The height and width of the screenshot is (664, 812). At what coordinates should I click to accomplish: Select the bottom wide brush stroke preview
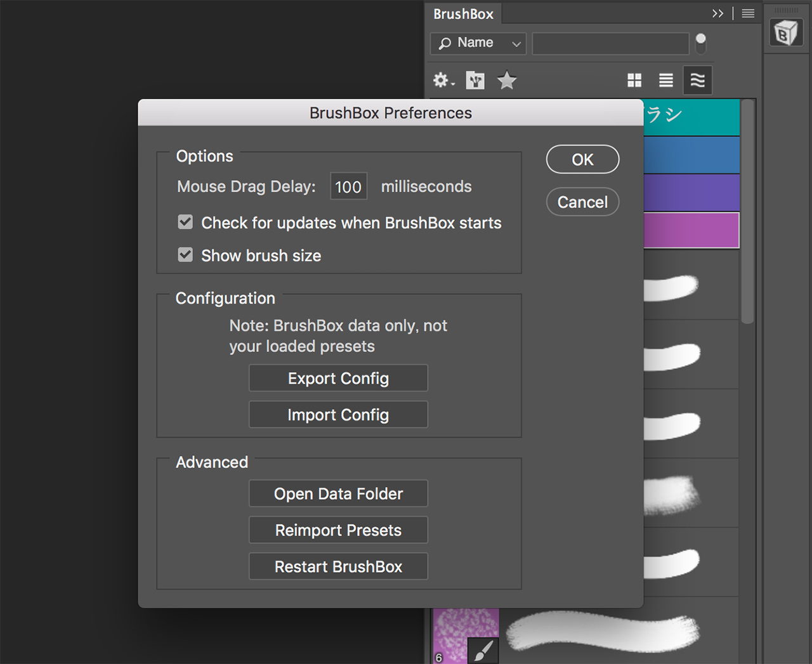point(603,632)
